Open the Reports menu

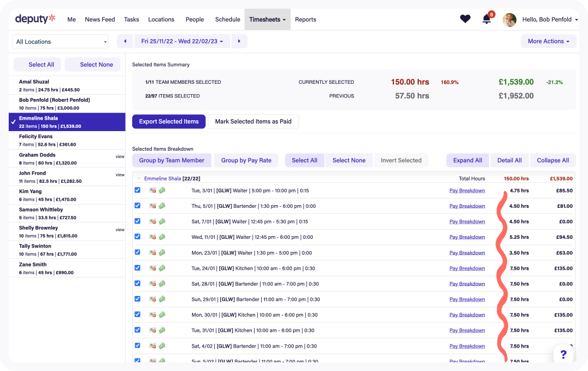305,19
